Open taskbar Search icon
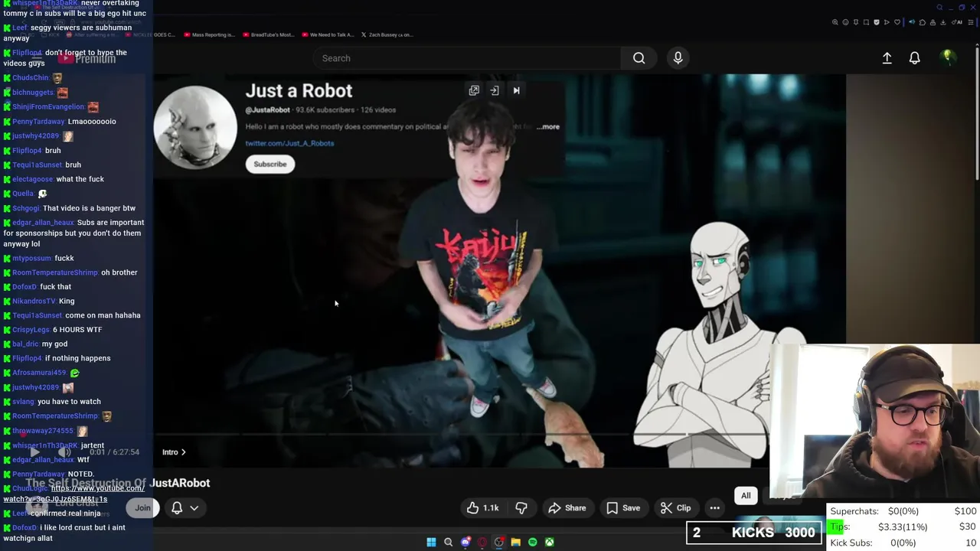The image size is (980, 551). [448, 542]
